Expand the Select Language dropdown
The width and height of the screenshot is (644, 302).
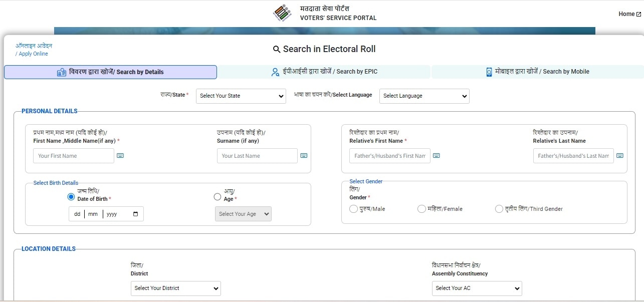pos(424,96)
